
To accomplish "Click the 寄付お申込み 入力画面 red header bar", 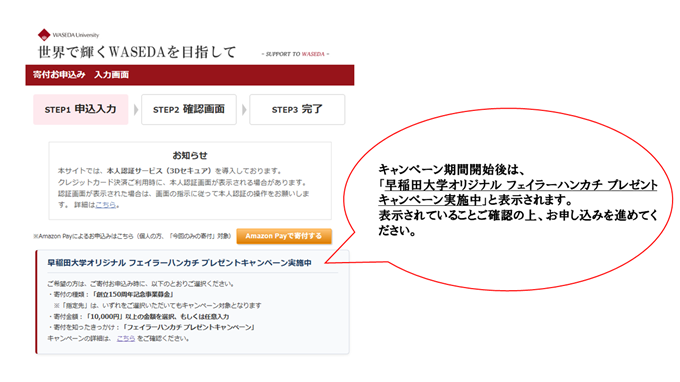I will click(x=190, y=75).
